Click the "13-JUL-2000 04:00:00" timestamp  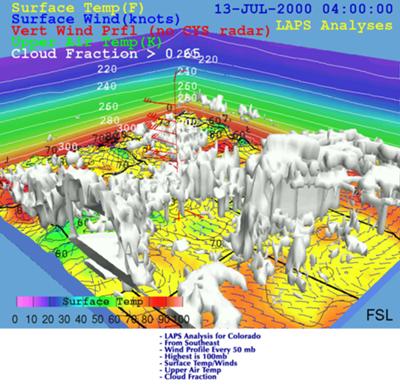pyautogui.click(x=303, y=9)
